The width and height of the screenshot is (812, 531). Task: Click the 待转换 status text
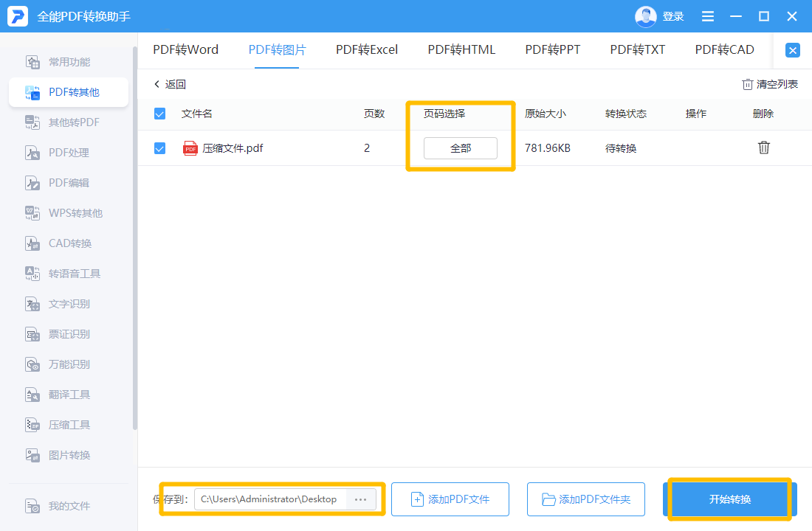click(621, 148)
